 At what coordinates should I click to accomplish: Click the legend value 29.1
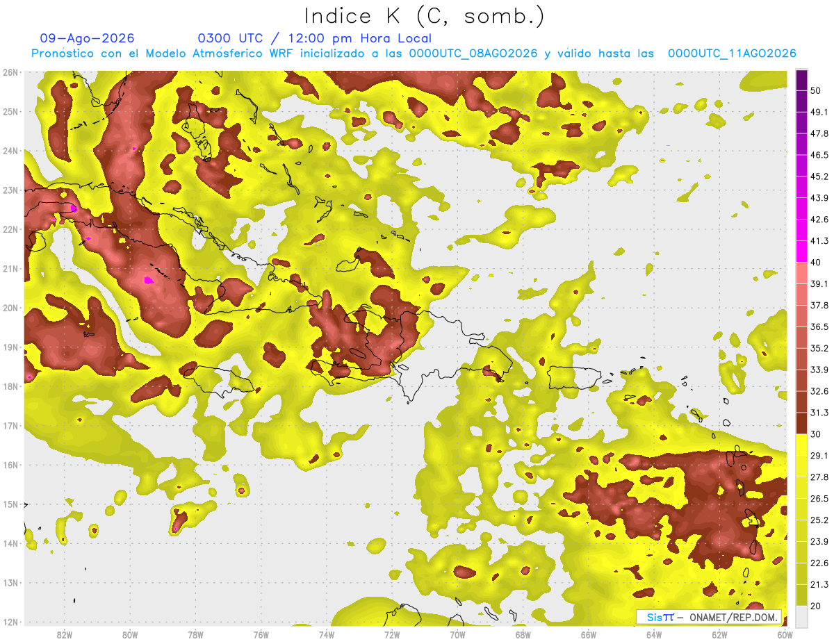click(819, 456)
